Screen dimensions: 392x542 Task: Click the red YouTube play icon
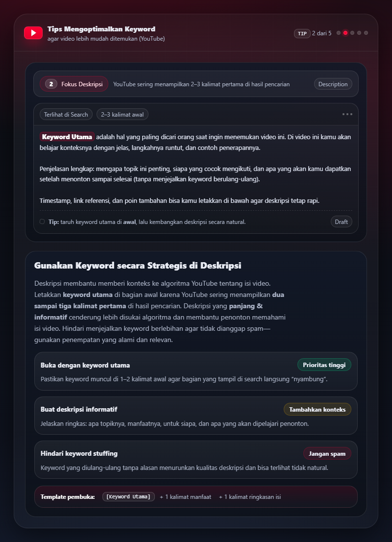(x=33, y=33)
